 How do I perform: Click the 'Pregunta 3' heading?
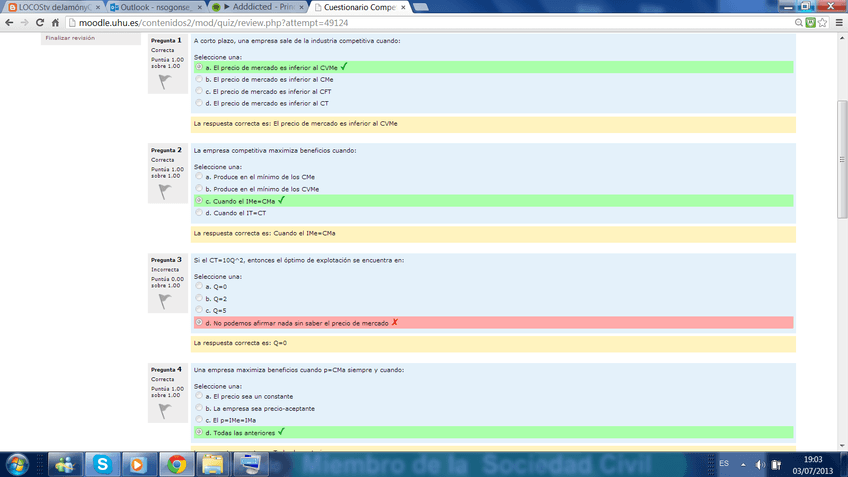click(166, 260)
